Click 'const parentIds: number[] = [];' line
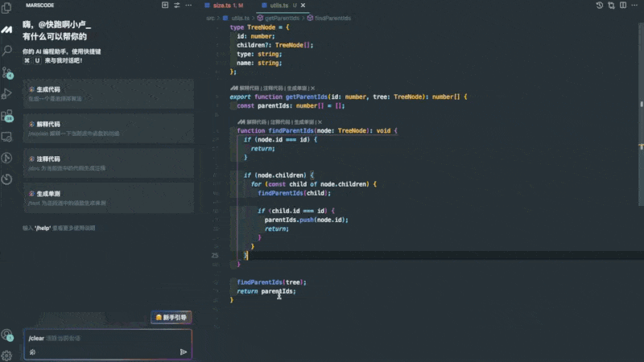 [x=291, y=105]
